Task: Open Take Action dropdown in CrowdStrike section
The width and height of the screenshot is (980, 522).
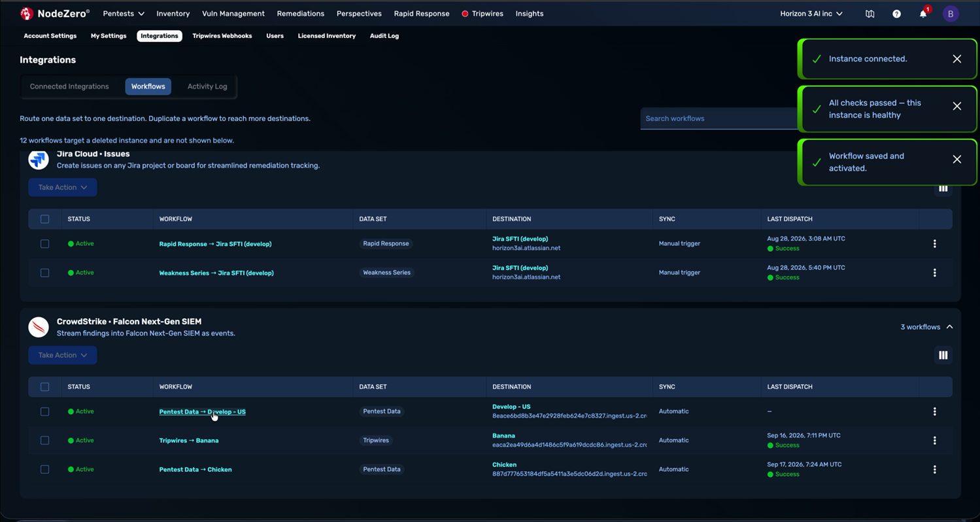Action: point(63,355)
